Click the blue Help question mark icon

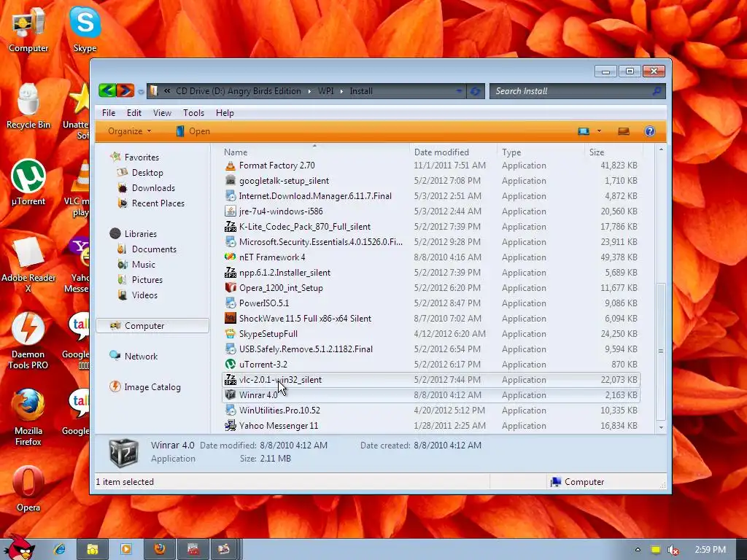tap(650, 131)
